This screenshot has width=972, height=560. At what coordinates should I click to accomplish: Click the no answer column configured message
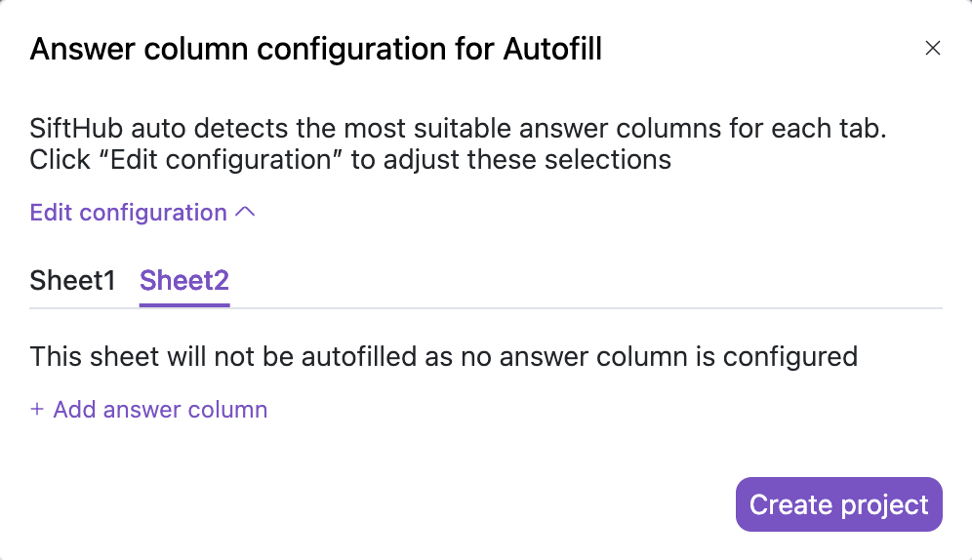(x=443, y=356)
